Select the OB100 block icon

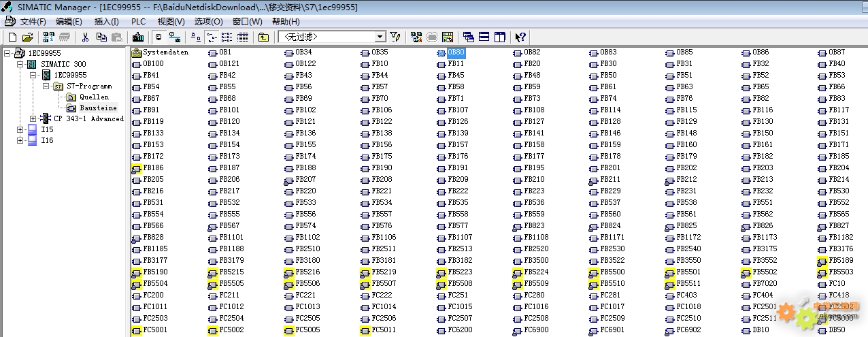pos(137,64)
